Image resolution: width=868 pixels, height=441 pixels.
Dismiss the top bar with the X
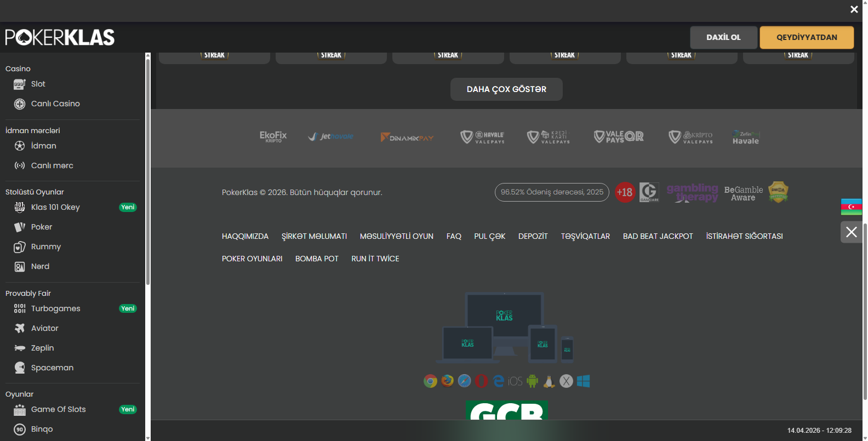click(x=854, y=9)
